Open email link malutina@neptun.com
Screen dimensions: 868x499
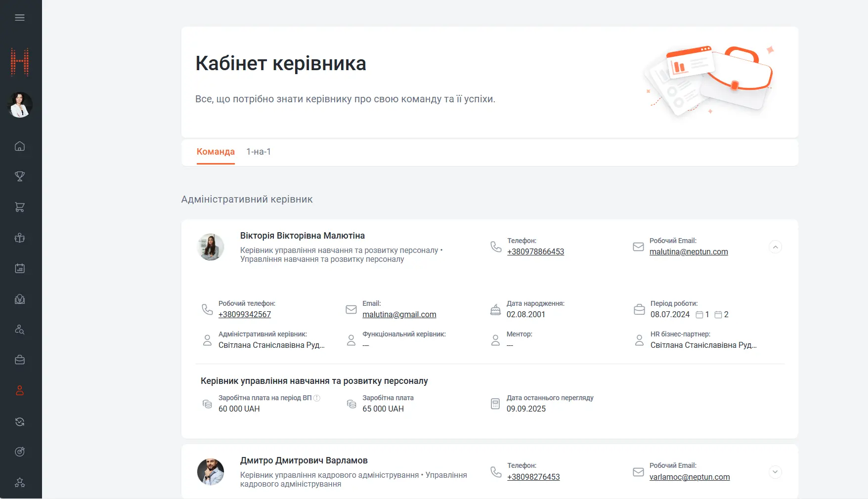688,252
